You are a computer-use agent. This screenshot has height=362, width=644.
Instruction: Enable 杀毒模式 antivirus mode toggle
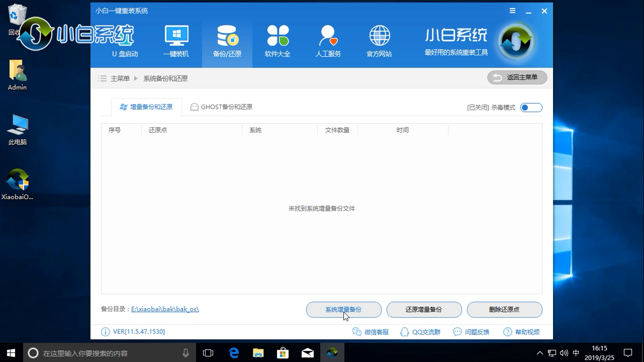point(531,107)
